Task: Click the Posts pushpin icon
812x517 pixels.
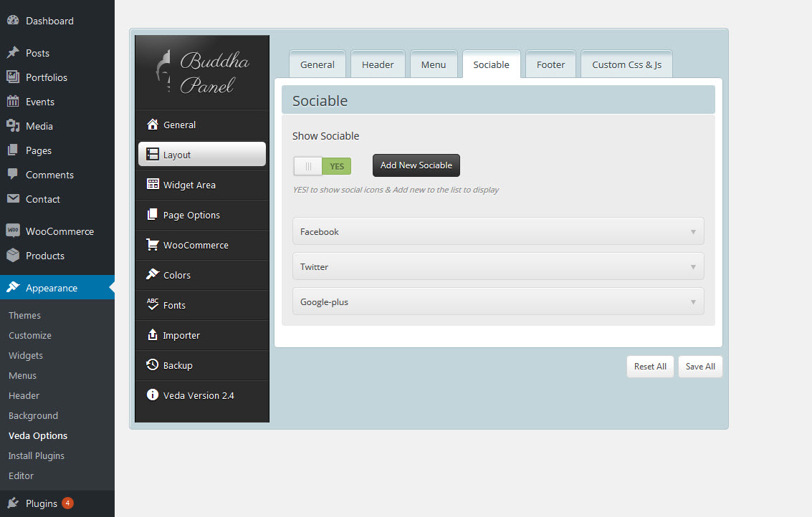Action: 13,52
